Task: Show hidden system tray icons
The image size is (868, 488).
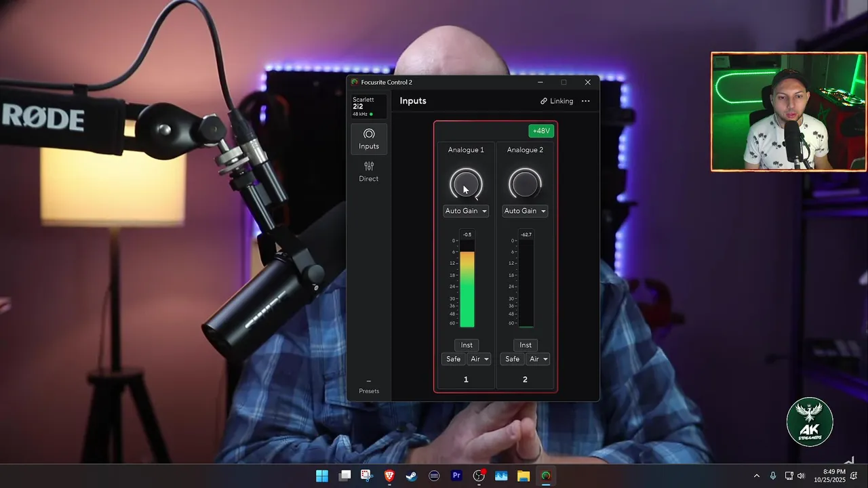Action: 757,476
